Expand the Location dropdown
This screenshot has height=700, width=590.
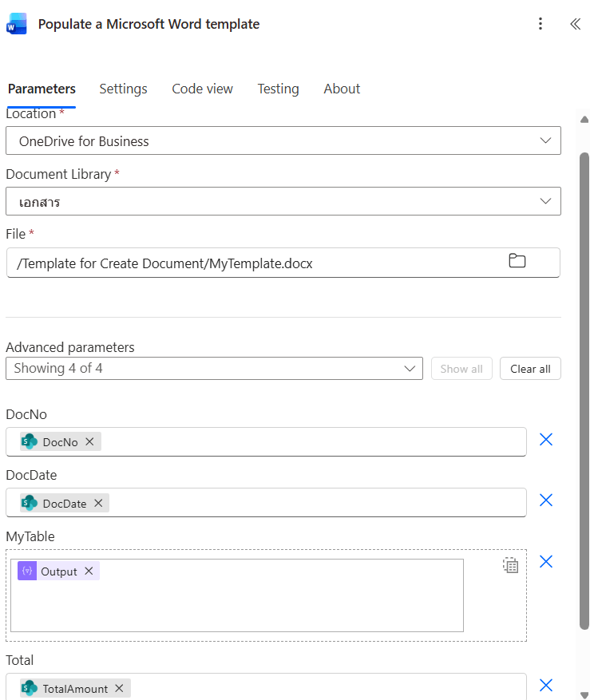283,141
